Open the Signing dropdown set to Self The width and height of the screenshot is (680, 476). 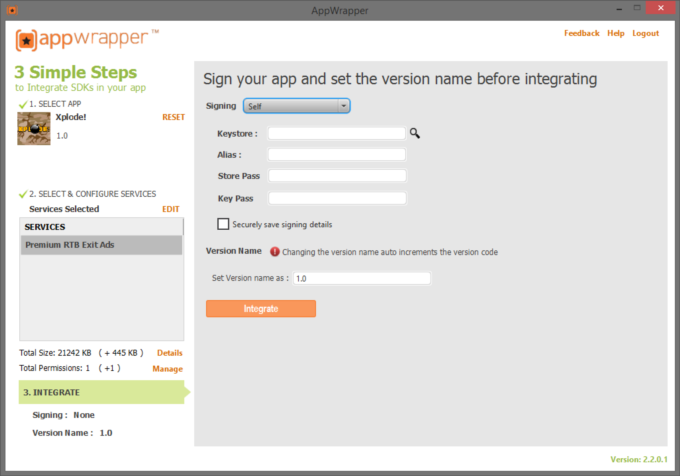297,106
